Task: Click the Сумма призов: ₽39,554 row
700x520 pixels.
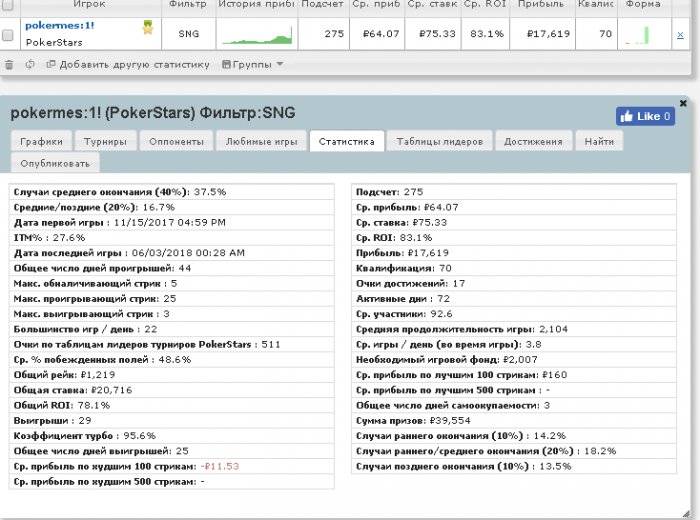Action: [x=514, y=420]
